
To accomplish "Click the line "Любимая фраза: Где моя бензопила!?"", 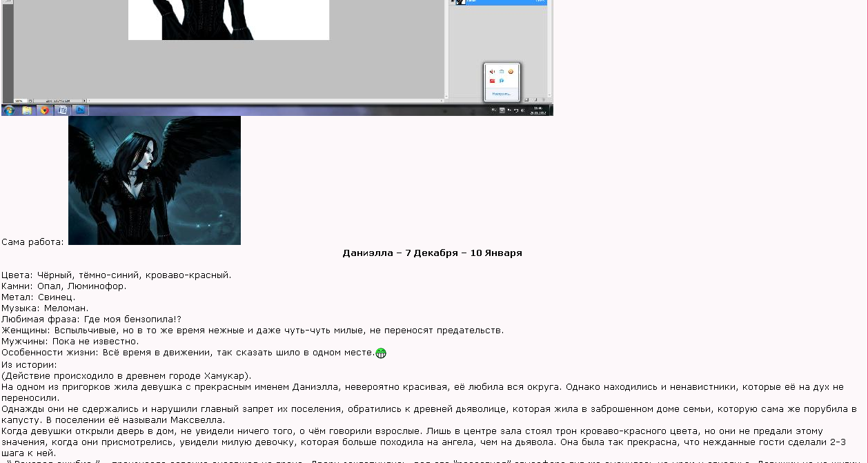I will [x=91, y=319].
